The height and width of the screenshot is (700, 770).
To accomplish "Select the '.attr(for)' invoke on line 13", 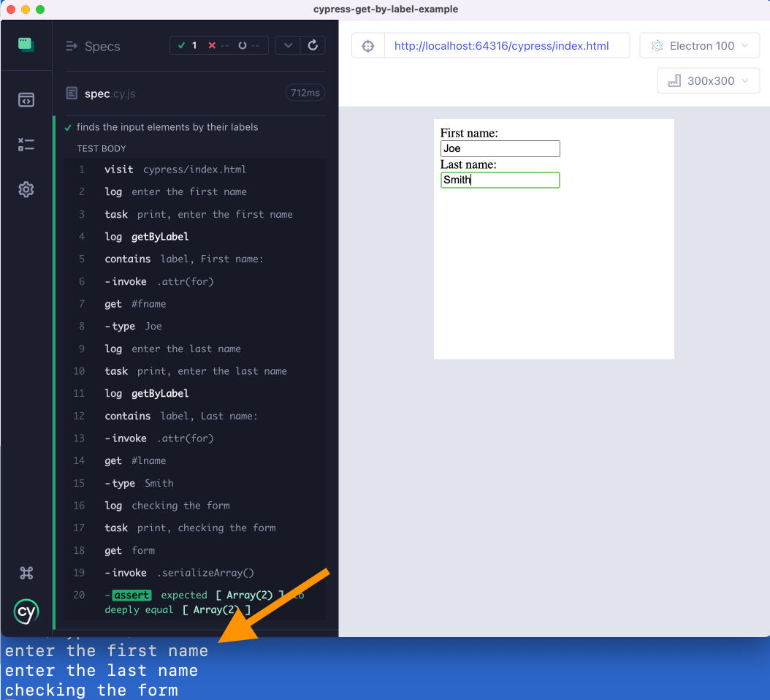I will pyautogui.click(x=194, y=438).
